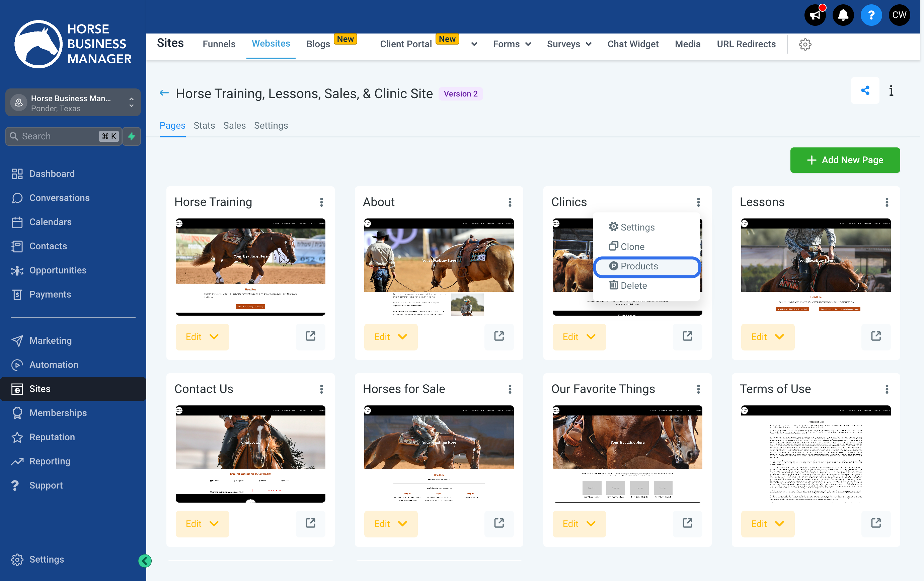Open Horses for Sale options kebab menu
The width and height of the screenshot is (924, 581).
(x=510, y=389)
